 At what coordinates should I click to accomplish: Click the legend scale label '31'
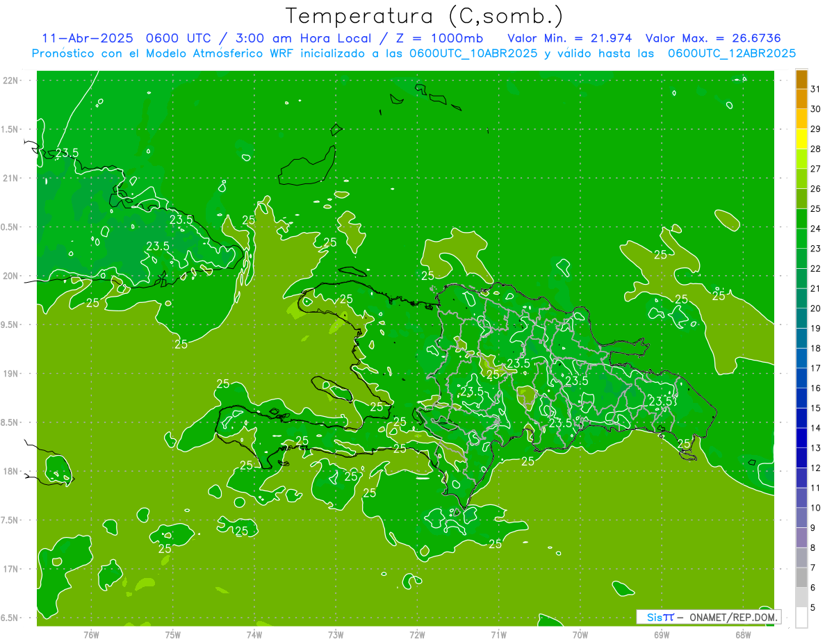point(815,89)
